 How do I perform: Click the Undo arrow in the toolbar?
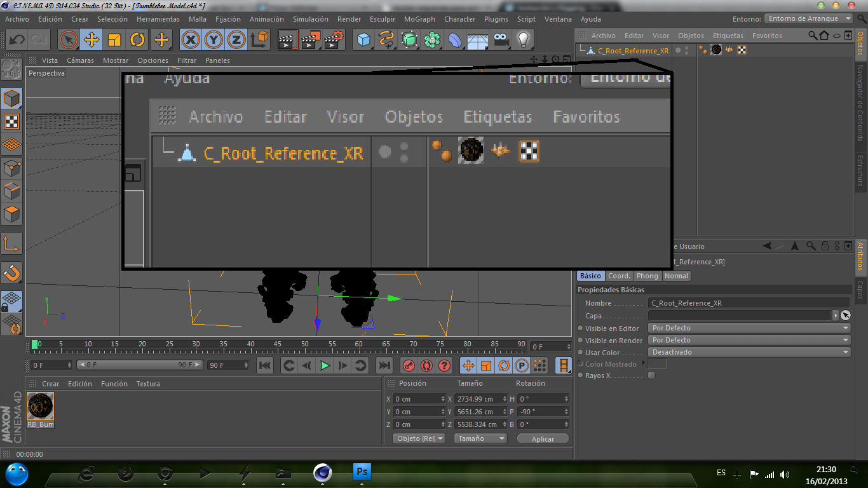pyautogui.click(x=17, y=40)
